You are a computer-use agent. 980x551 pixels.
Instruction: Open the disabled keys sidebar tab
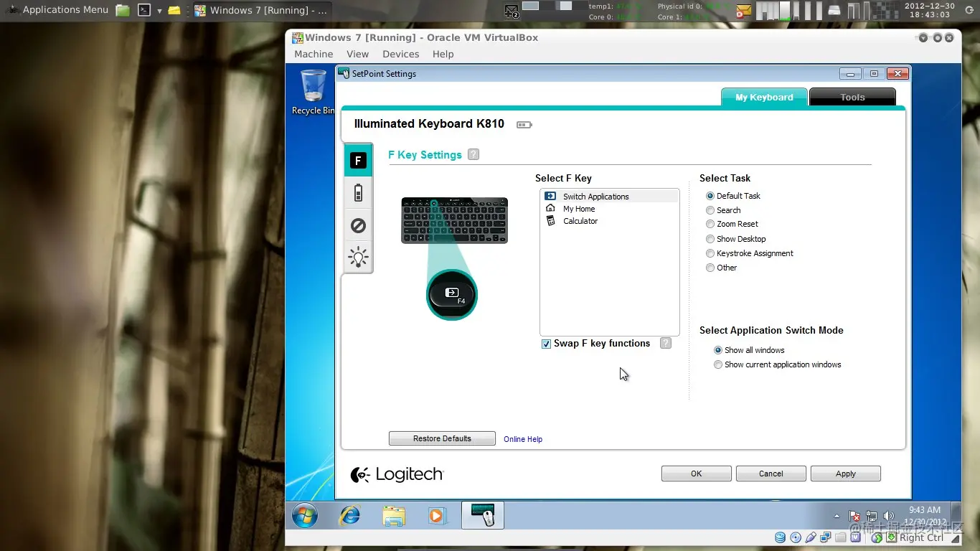click(x=358, y=225)
